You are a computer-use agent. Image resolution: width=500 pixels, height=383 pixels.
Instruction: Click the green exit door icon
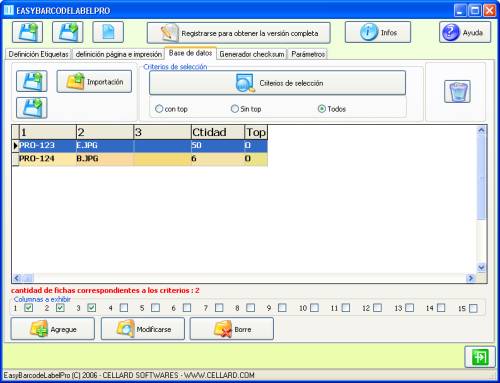click(480, 357)
